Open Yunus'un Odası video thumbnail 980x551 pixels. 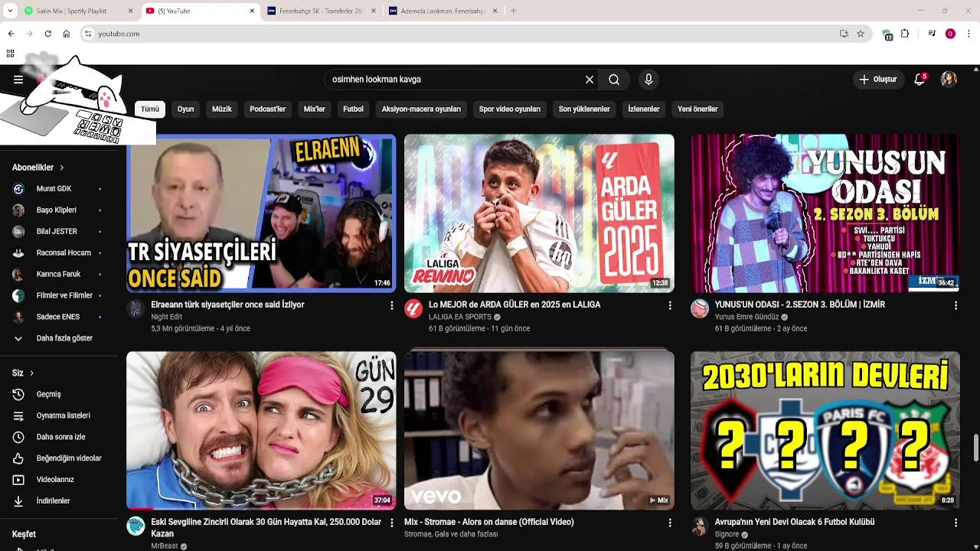[825, 214]
